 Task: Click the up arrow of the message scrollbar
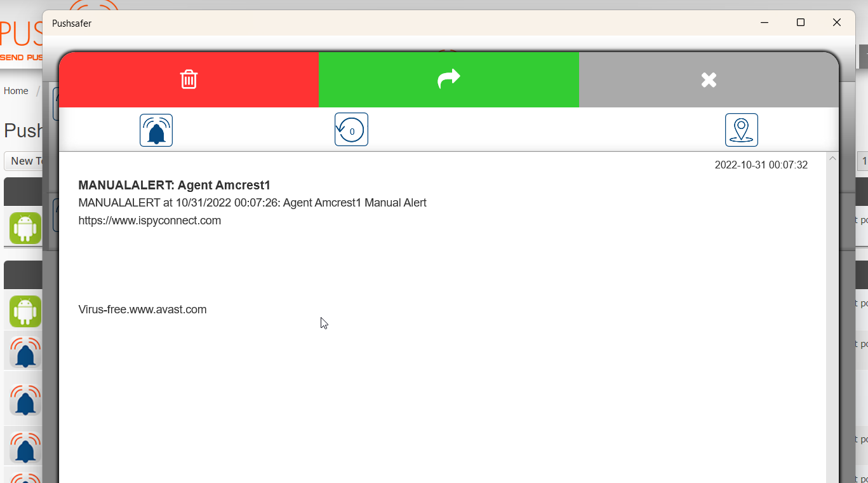click(832, 158)
